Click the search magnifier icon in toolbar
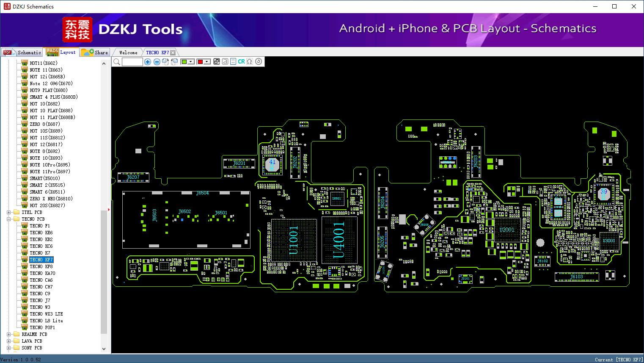 tap(117, 62)
